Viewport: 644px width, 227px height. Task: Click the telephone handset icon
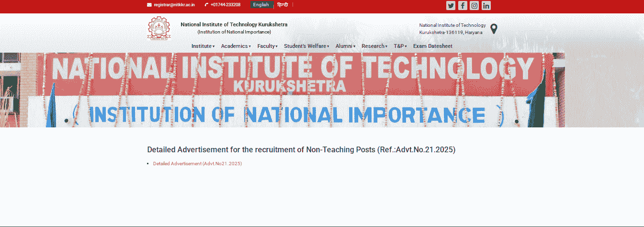click(206, 5)
